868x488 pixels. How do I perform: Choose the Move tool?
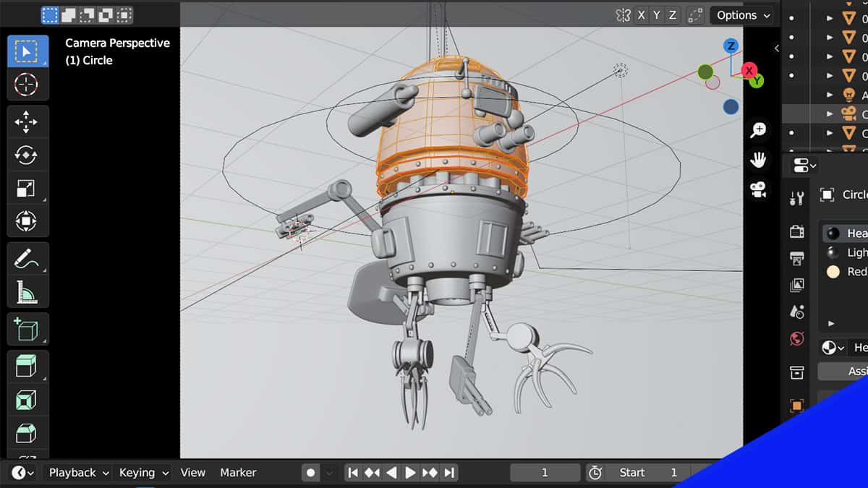[27, 122]
